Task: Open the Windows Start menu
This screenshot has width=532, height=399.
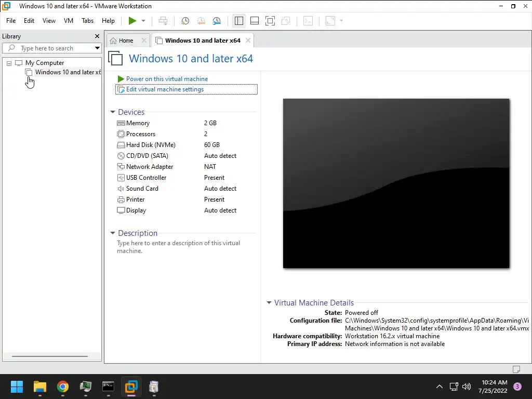Action: point(17,387)
